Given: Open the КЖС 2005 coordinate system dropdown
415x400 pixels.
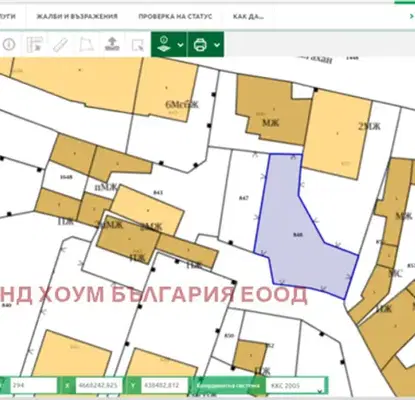Looking at the screenshot, I should coord(296,386).
